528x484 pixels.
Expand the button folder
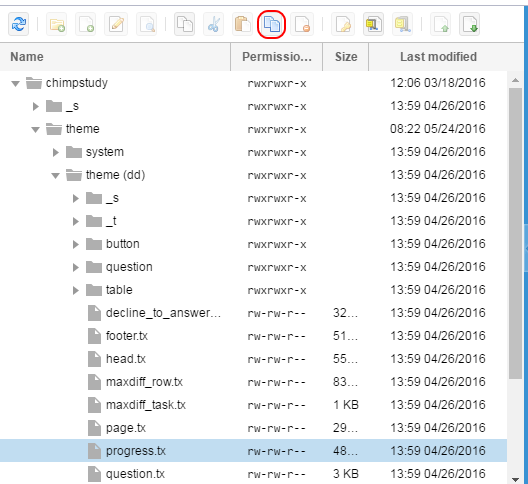(76, 245)
